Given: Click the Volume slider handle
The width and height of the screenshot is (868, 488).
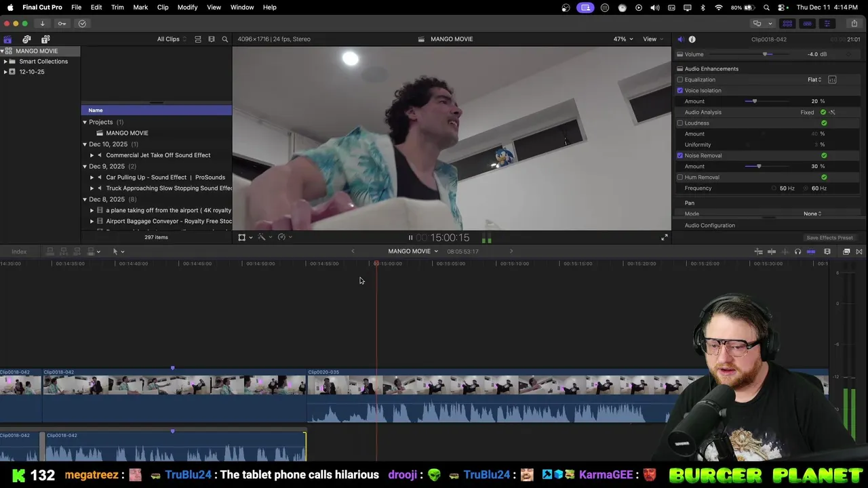Looking at the screenshot, I should pos(765,54).
